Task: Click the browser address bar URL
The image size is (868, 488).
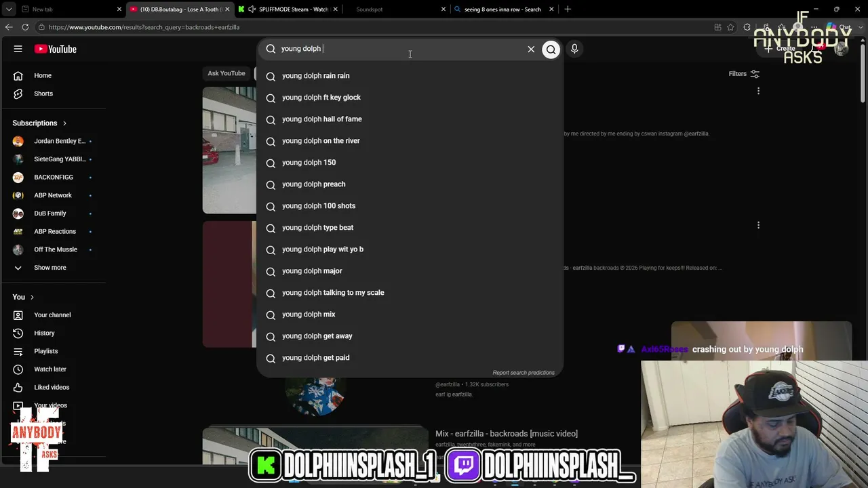Action: 144,27
